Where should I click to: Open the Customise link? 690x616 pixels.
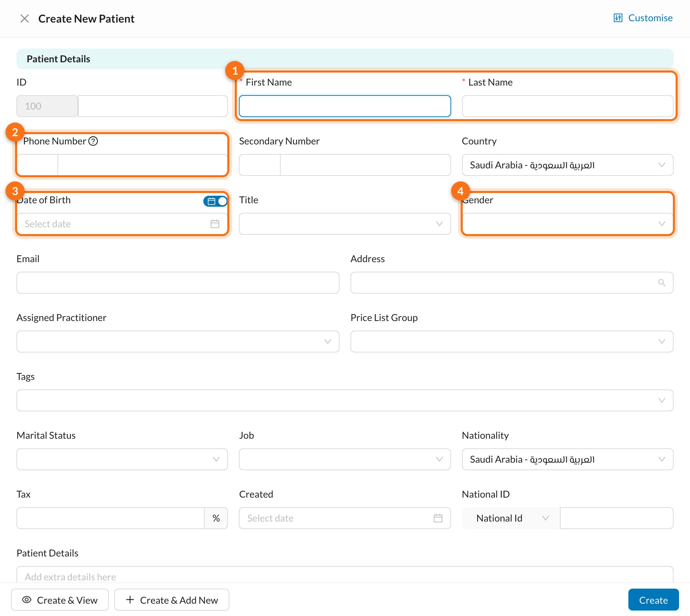643,18
